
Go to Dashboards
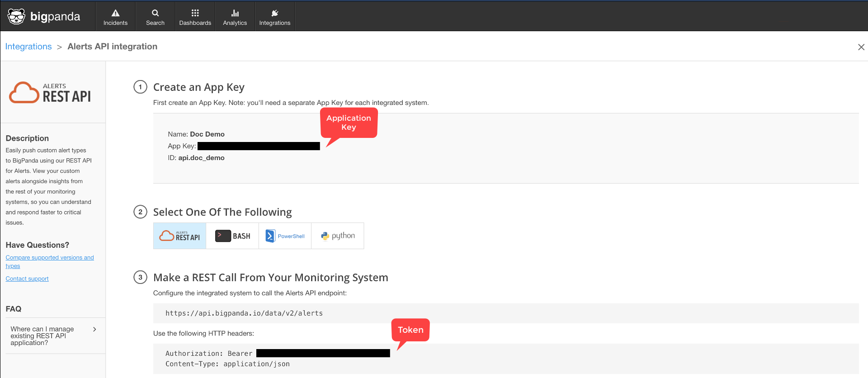(195, 17)
